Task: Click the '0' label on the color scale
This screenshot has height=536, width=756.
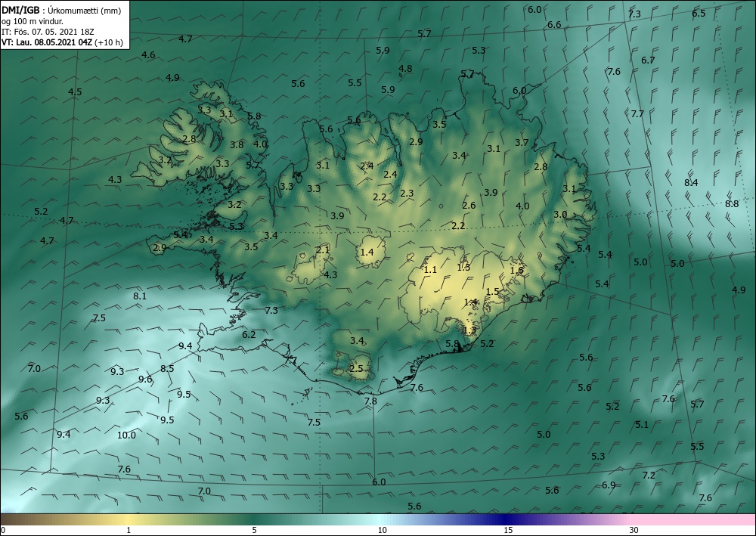Action: click(x=3, y=531)
